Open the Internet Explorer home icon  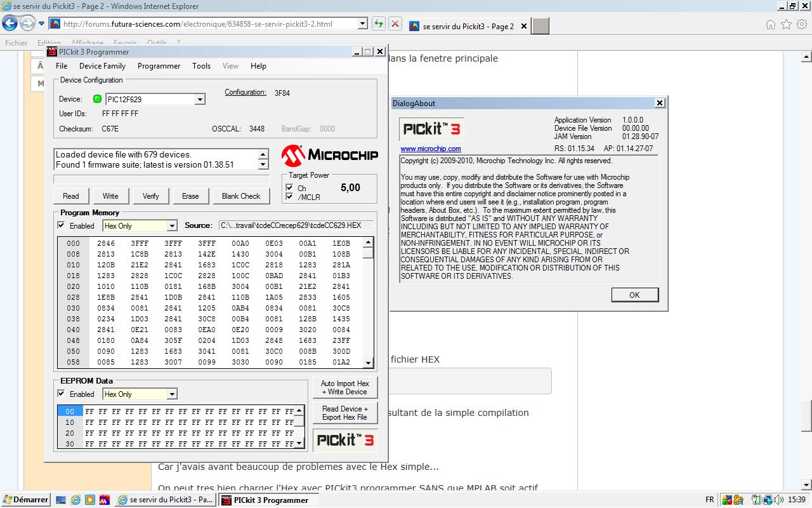point(771,25)
